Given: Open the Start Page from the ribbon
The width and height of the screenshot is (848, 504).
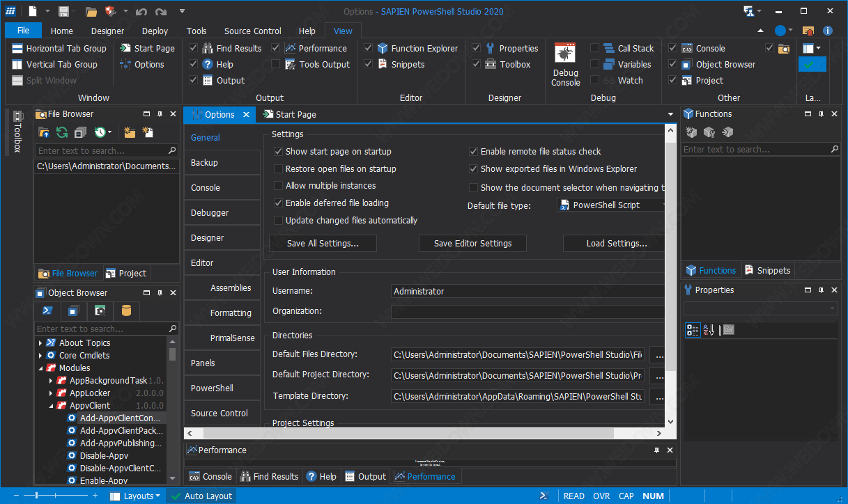Looking at the screenshot, I should click(147, 48).
